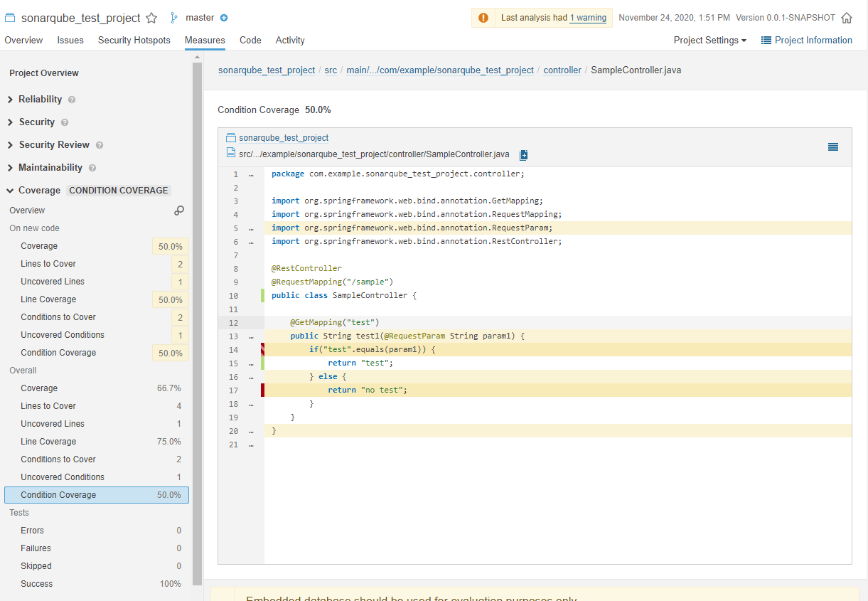The image size is (868, 601).
Task: Select new code Line Coverage measure
Action: (97, 299)
